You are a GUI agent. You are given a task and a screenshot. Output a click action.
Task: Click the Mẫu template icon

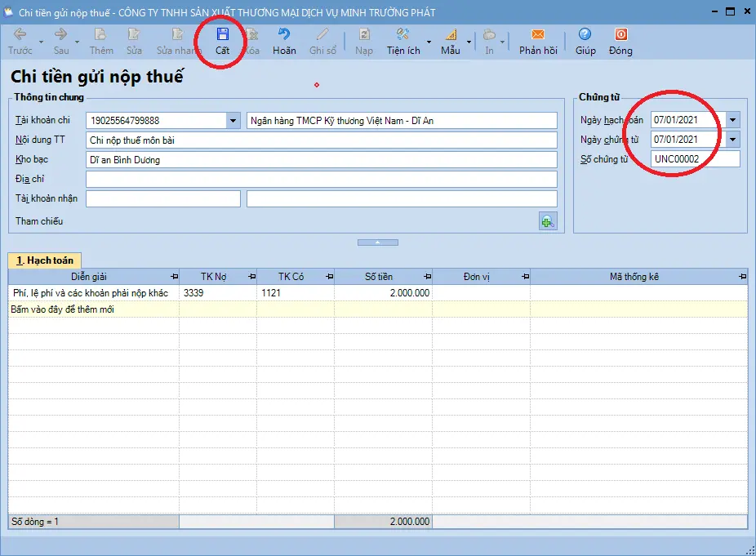click(451, 35)
